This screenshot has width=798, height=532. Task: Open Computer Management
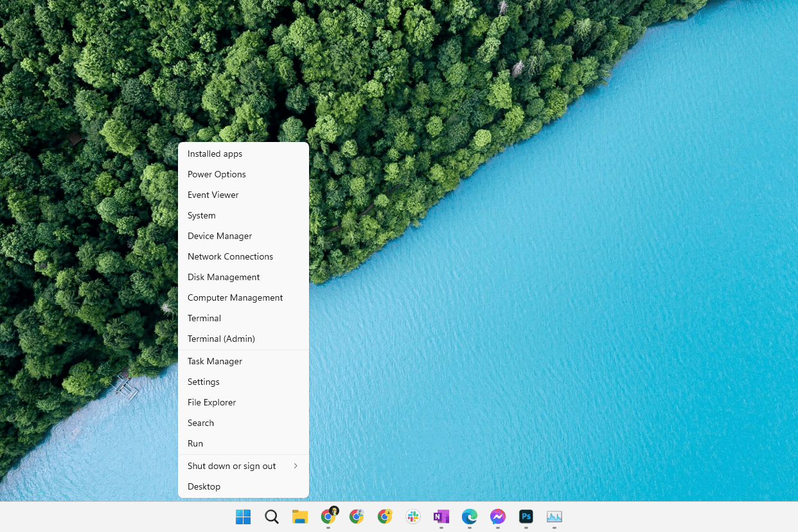[x=244, y=297]
